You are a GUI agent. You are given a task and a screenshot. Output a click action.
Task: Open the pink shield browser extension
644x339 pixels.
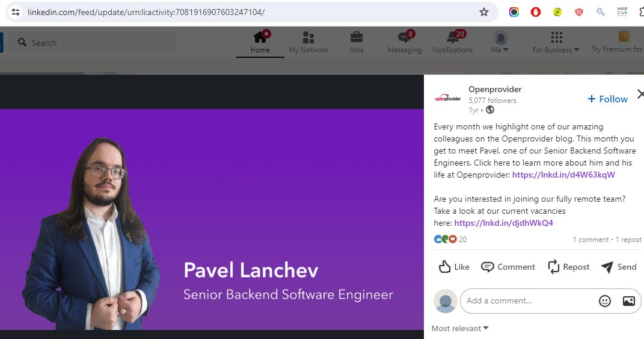coord(578,12)
